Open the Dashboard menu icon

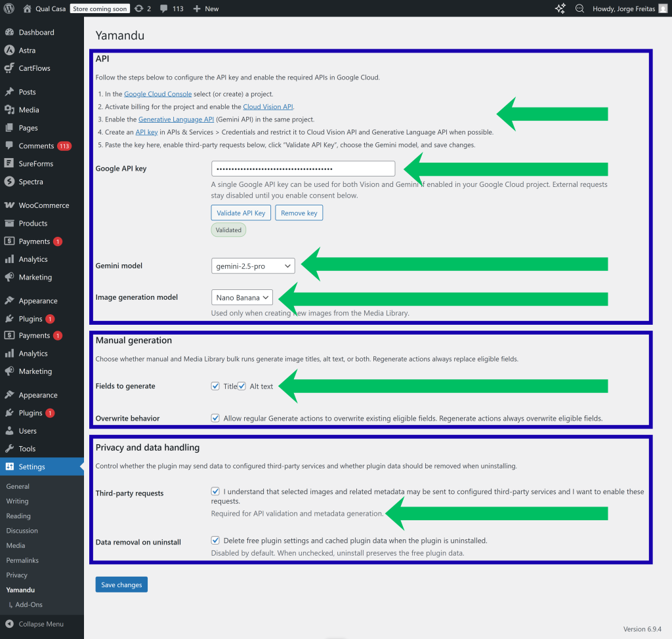tap(9, 32)
